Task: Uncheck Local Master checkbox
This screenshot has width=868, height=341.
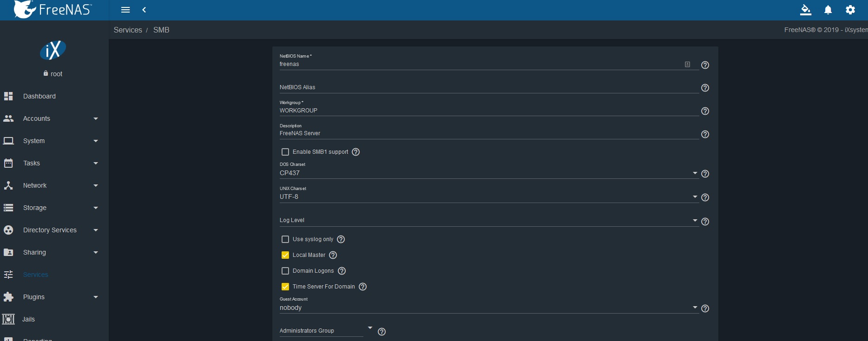Action: [x=285, y=255]
